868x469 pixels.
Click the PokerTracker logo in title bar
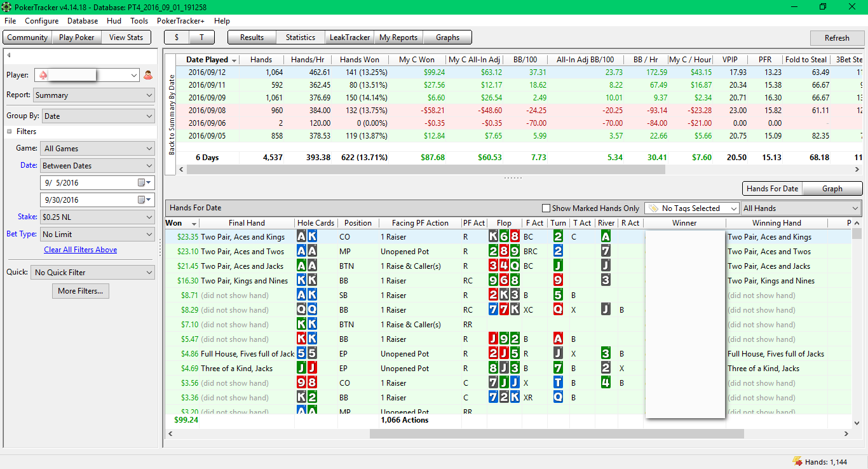(x=7, y=7)
